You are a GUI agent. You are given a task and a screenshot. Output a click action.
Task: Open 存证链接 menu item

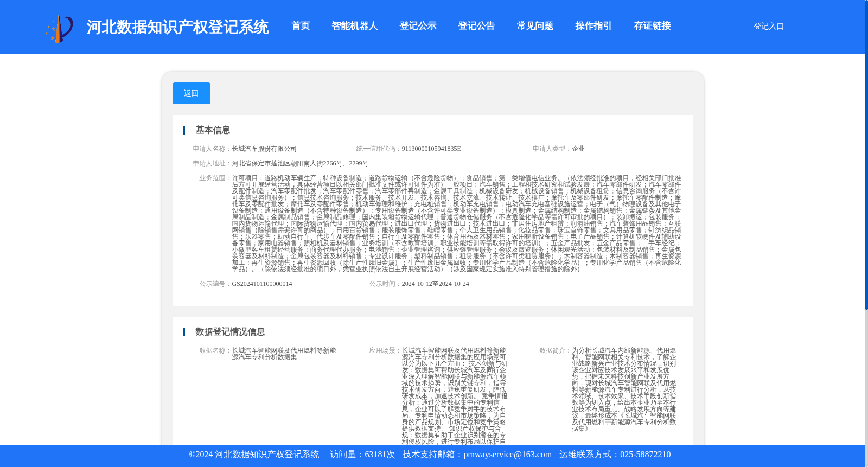pyautogui.click(x=652, y=26)
